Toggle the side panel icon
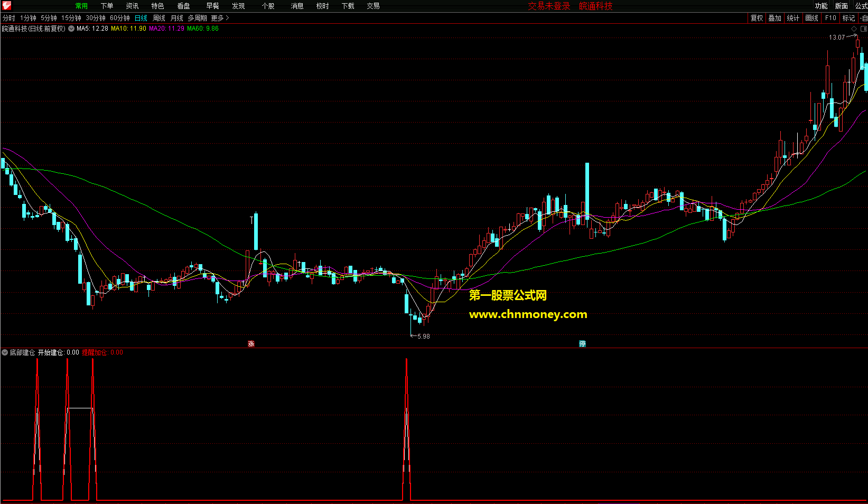This screenshot has width=868, height=504. (x=864, y=29)
